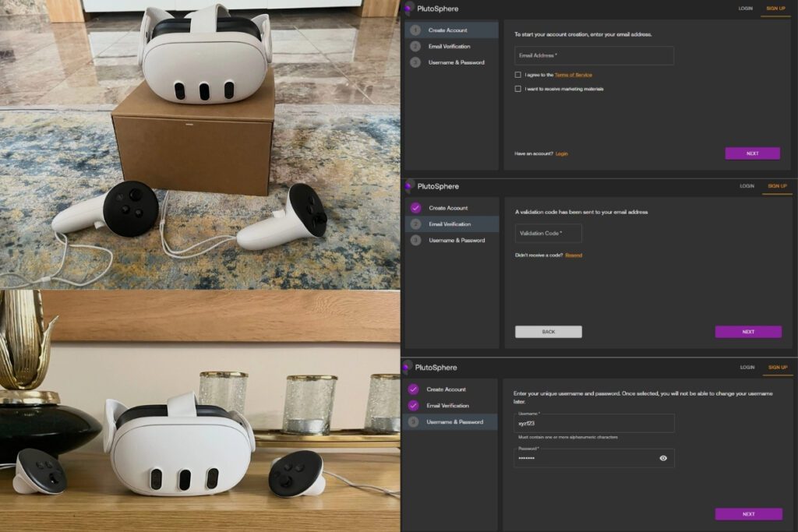This screenshot has width=798, height=532.
Task: Click the completed checkmark icon beside Email Verification
Action: click(x=413, y=406)
